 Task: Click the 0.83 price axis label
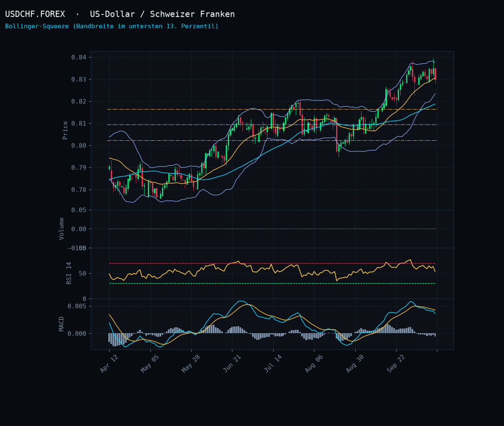pos(78,79)
